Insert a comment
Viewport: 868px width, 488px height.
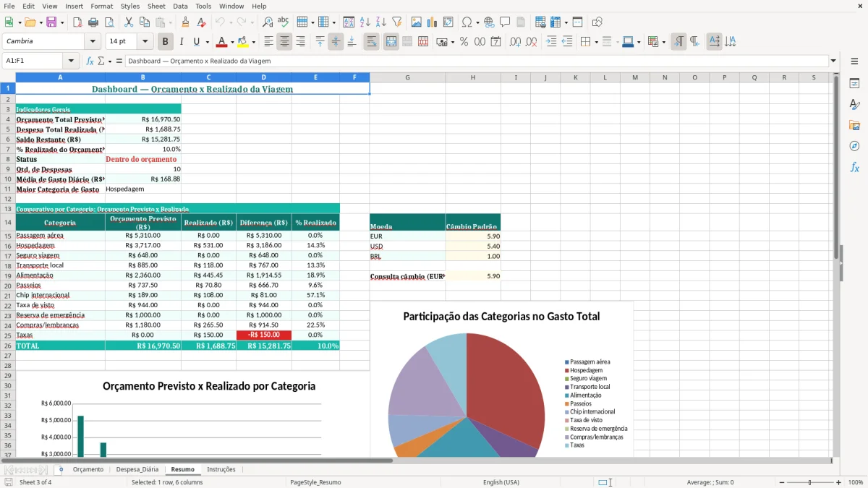tap(504, 22)
